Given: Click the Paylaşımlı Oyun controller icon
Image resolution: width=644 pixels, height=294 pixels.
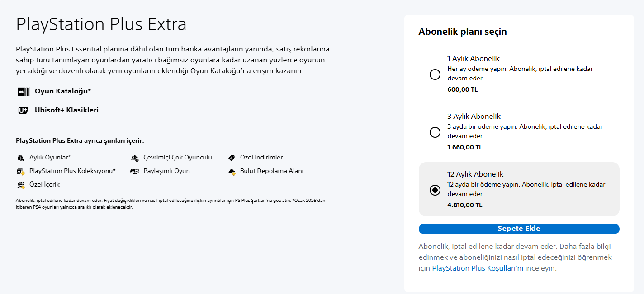Looking at the screenshot, I should (x=135, y=171).
